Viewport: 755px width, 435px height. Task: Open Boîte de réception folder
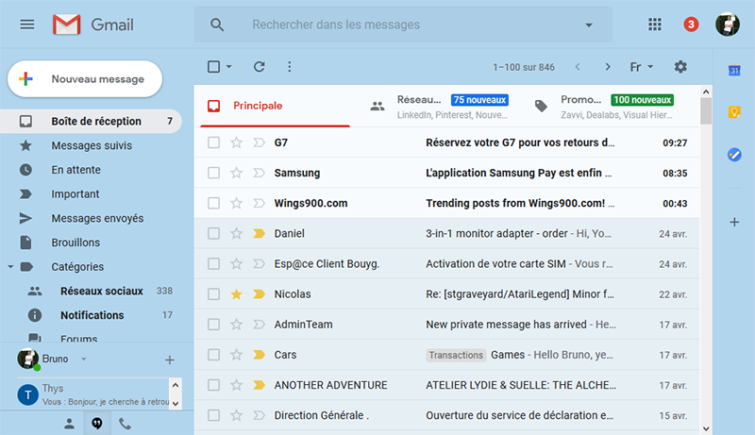click(91, 121)
